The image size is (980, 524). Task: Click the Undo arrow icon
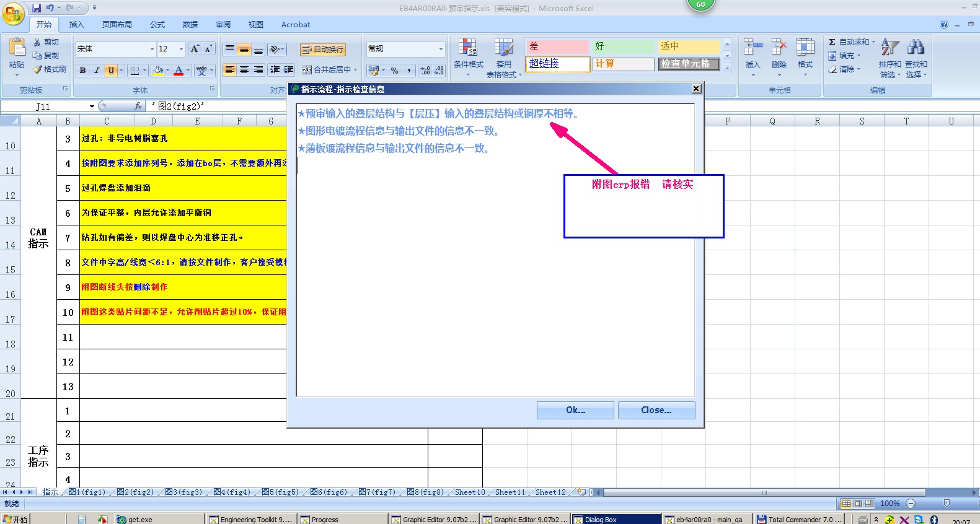(x=50, y=8)
